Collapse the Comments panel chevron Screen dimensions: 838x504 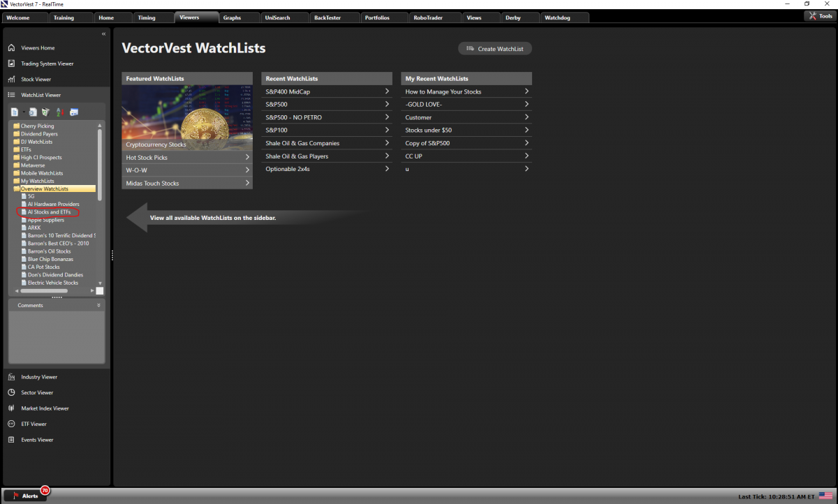[98, 305]
